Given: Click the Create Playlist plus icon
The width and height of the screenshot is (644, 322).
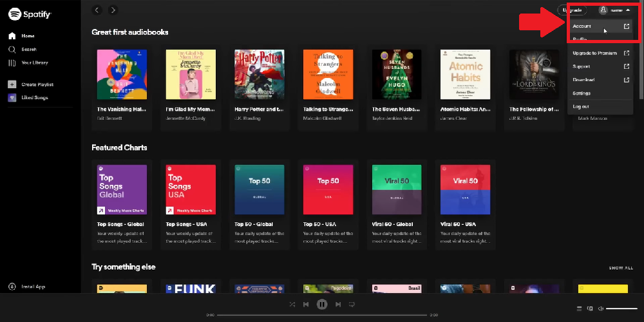Looking at the screenshot, I should 12,84.
